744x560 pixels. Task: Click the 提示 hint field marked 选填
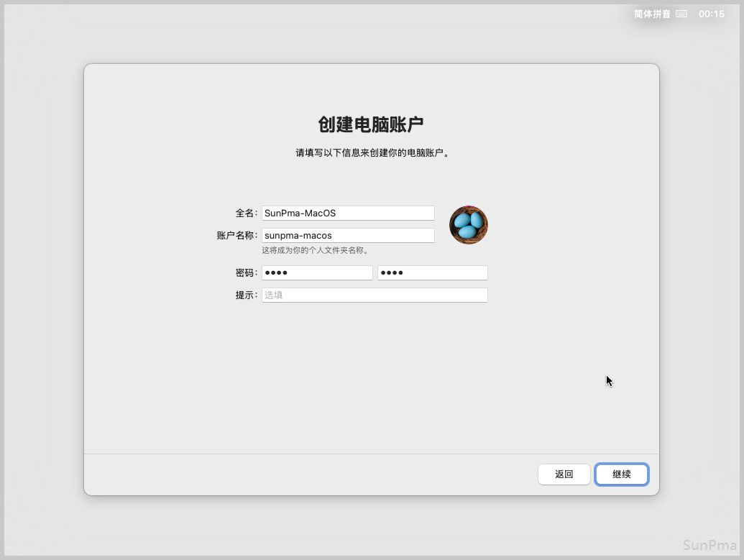[x=375, y=295]
